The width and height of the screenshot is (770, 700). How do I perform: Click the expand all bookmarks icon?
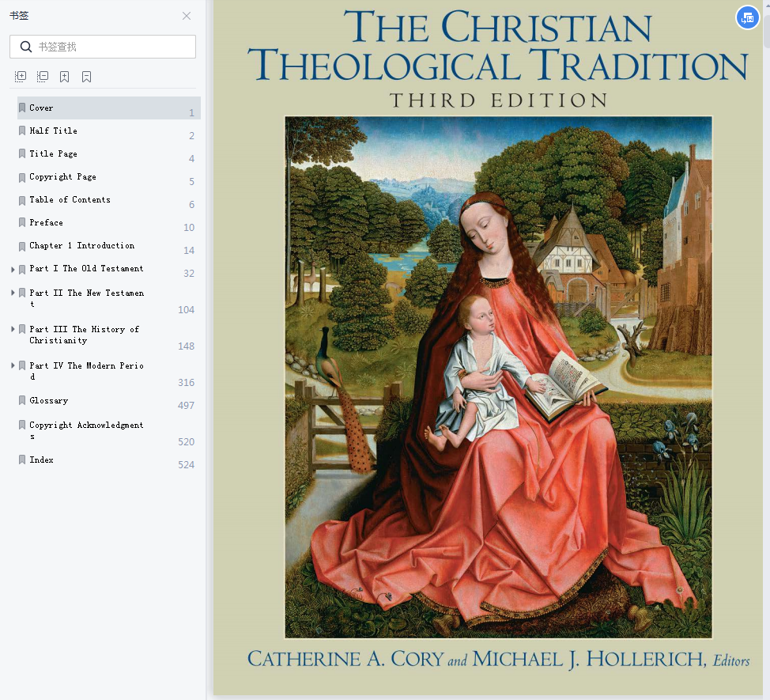[21, 77]
